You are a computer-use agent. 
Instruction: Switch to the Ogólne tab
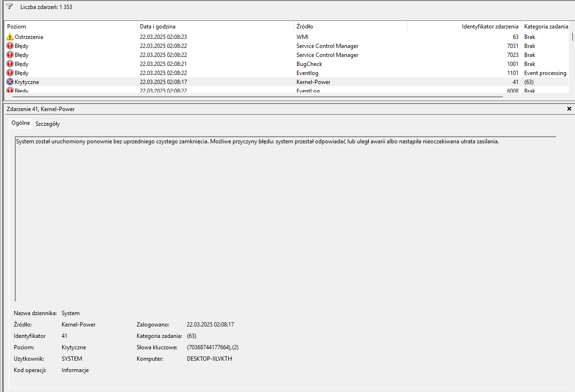click(21, 123)
